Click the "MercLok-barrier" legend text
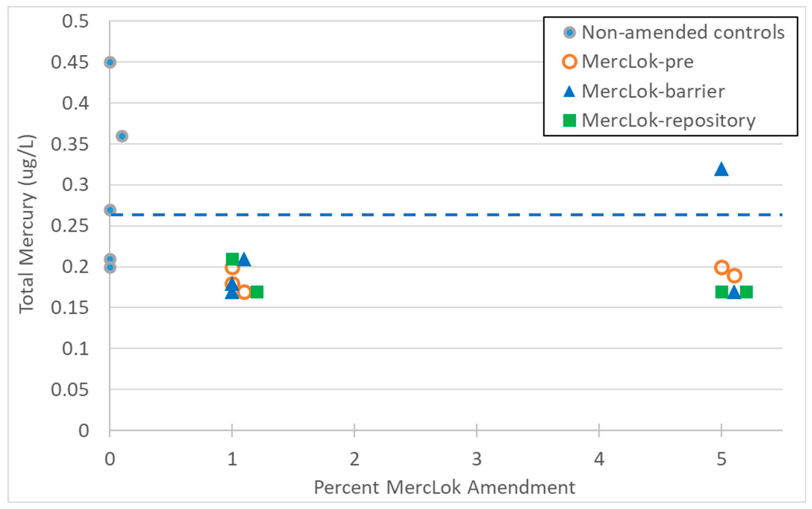 point(653,92)
